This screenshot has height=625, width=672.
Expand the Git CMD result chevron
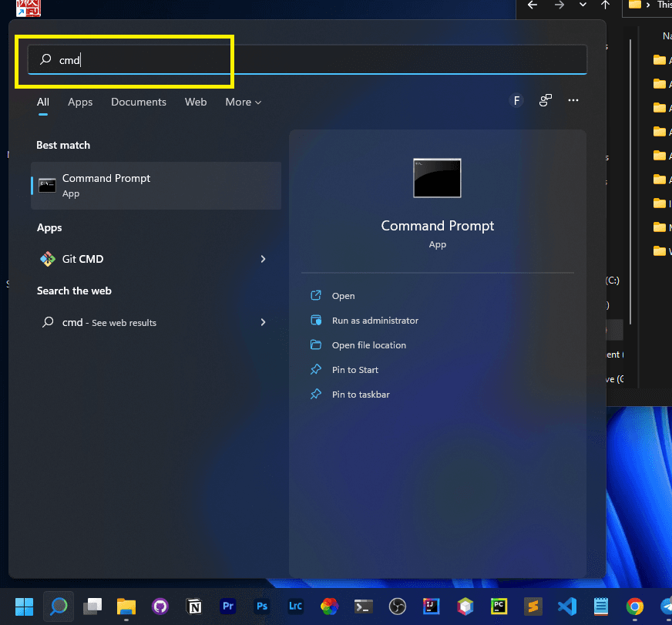click(x=263, y=259)
